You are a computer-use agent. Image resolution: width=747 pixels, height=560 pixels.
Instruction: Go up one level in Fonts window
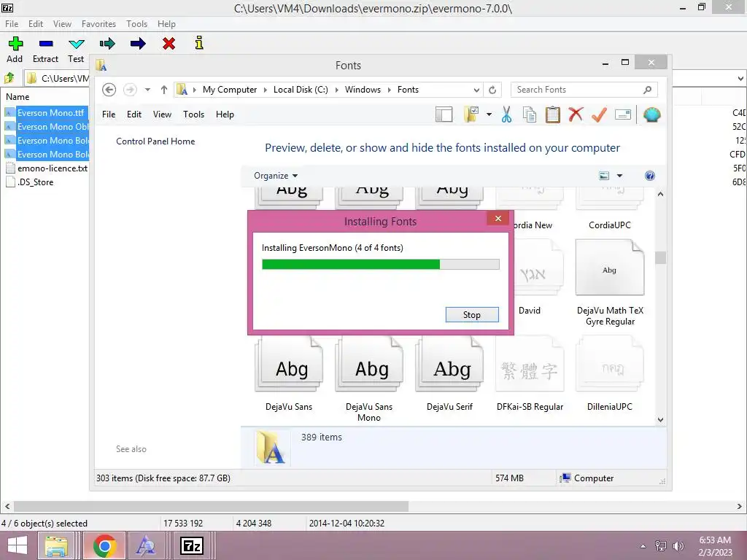[164, 90]
